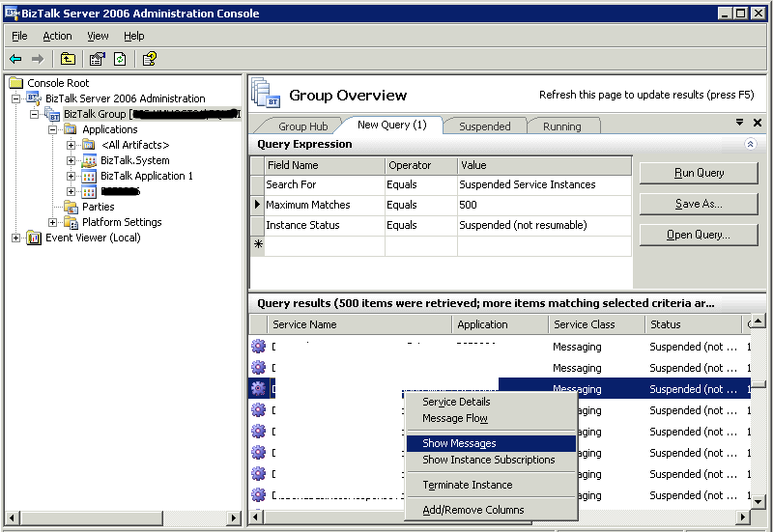The image size is (773, 532).
Task: Click the BizTalk Group node icon
Action: [x=52, y=114]
